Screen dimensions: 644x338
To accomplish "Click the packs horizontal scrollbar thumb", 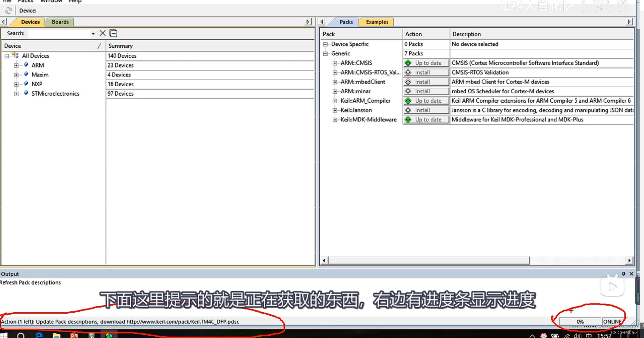I will click(x=428, y=260).
